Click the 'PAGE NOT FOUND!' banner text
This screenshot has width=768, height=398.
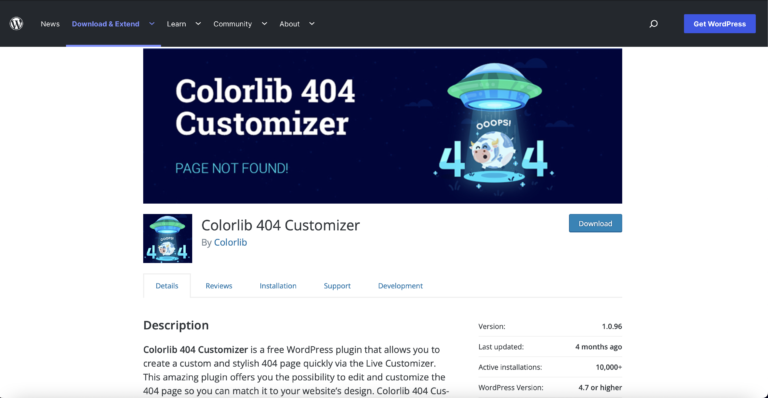coord(232,168)
